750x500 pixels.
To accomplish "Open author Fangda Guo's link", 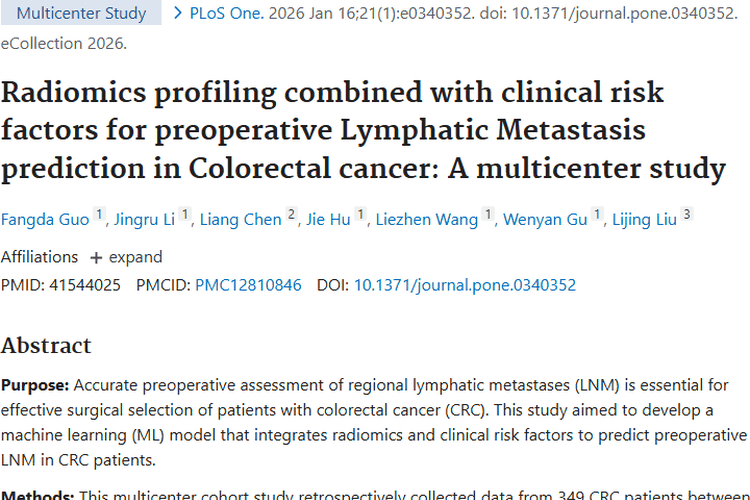I will click(44, 220).
